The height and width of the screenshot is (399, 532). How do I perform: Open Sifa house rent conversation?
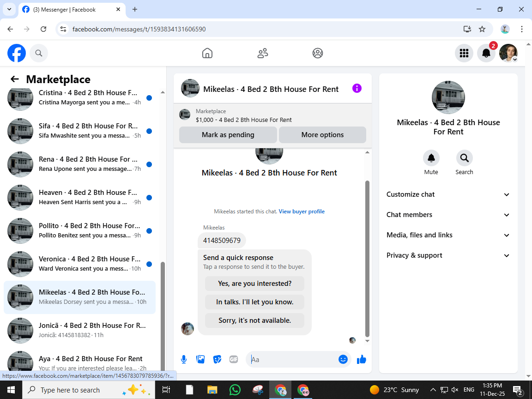coord(79,131)
